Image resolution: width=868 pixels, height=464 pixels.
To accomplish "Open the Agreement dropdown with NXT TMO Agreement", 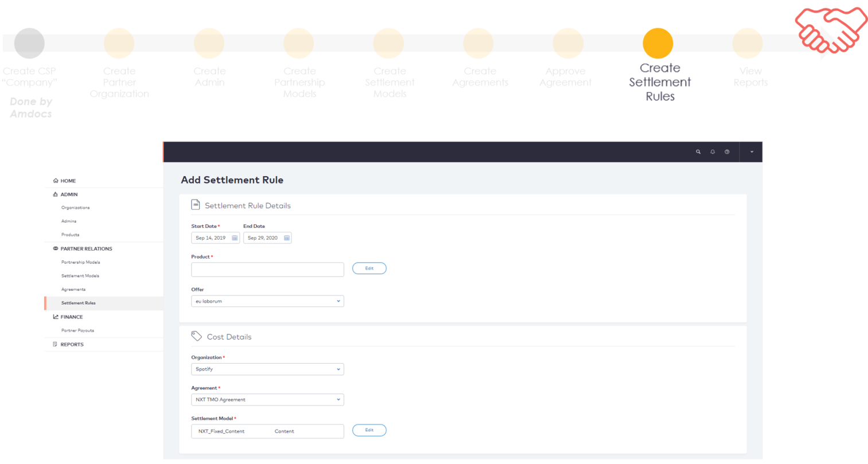I will (x=267, y=400).
